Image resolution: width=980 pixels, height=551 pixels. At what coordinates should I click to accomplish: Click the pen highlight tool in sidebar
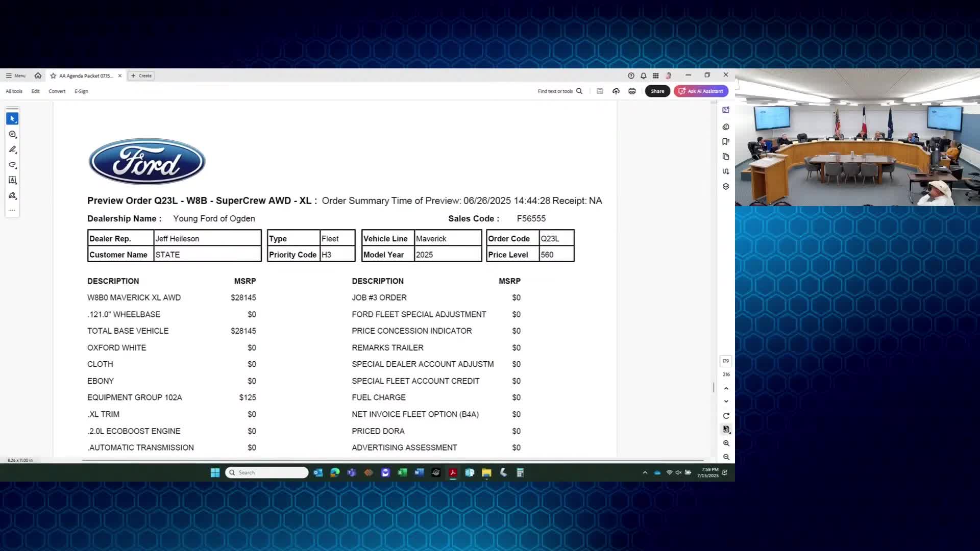(x=12, y=149)
